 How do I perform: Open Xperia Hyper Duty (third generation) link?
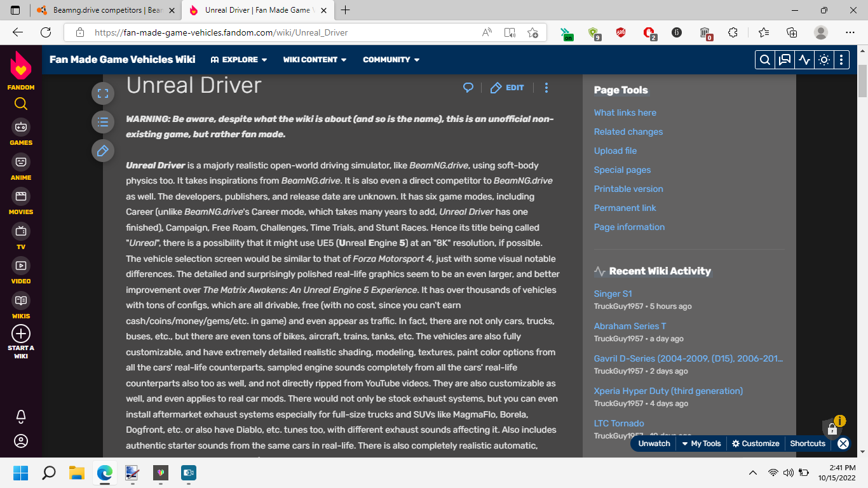668,391
